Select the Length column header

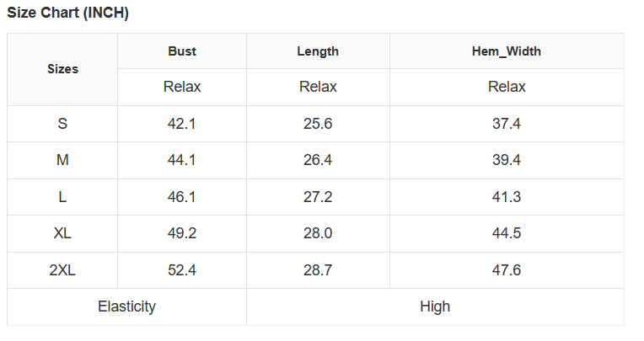(x=318, y=51)
